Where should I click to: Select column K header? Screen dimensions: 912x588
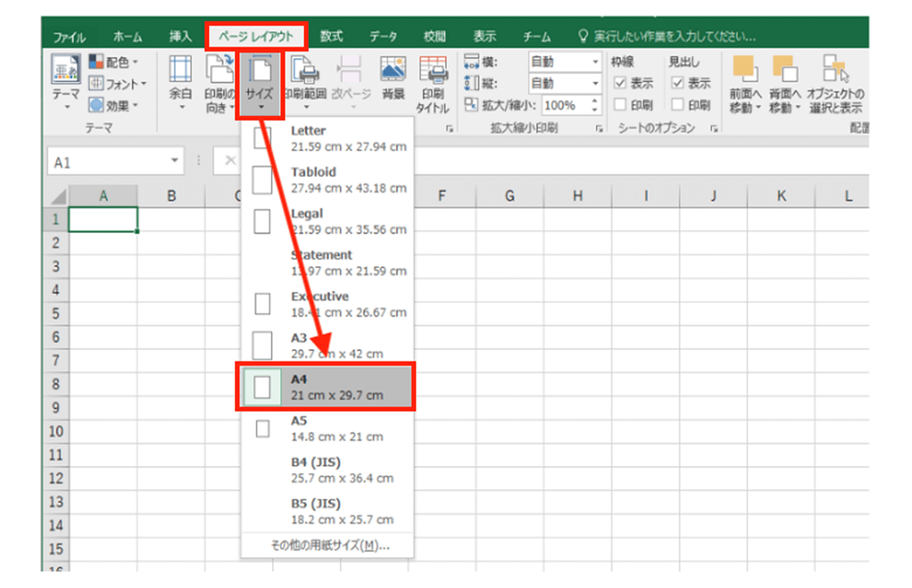pyautogui.click(x=781, y=196)
